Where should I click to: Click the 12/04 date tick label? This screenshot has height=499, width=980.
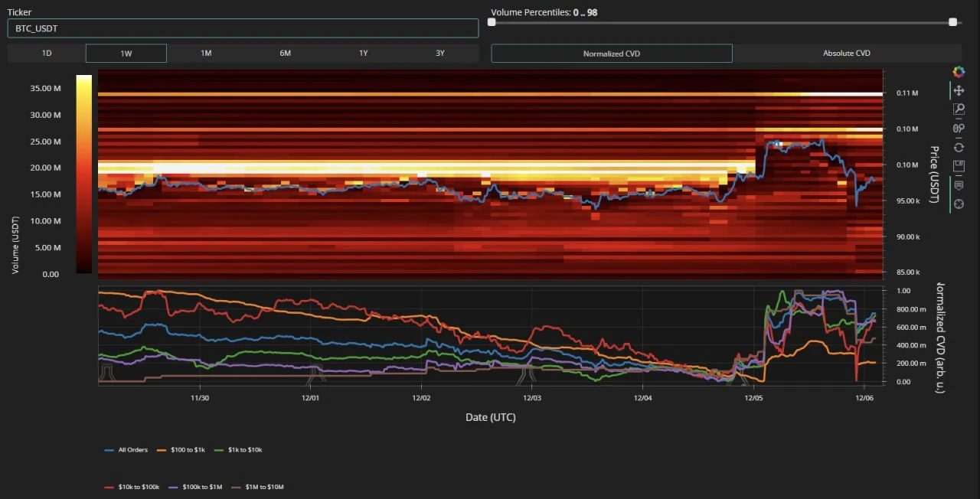tap(643, 398)
